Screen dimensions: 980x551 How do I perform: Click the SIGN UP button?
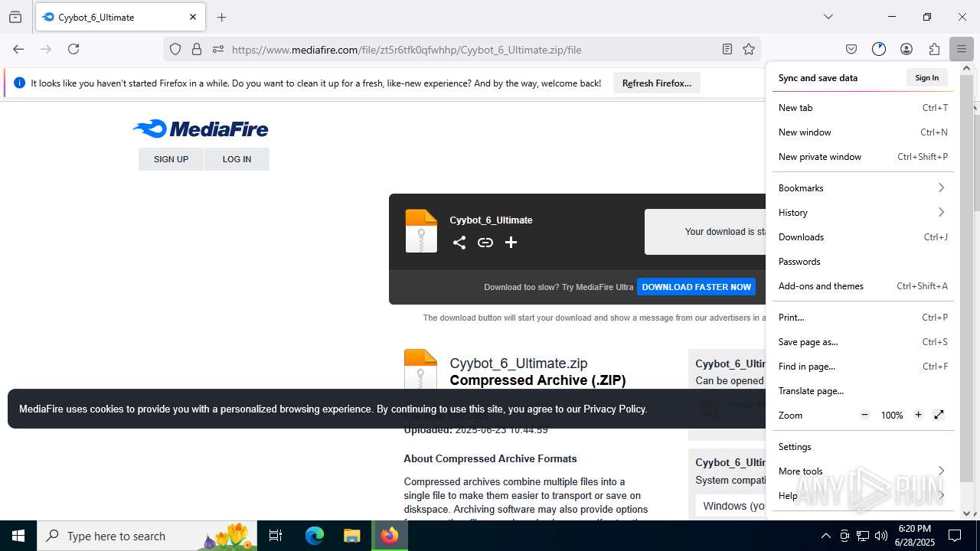coord(171,159)
